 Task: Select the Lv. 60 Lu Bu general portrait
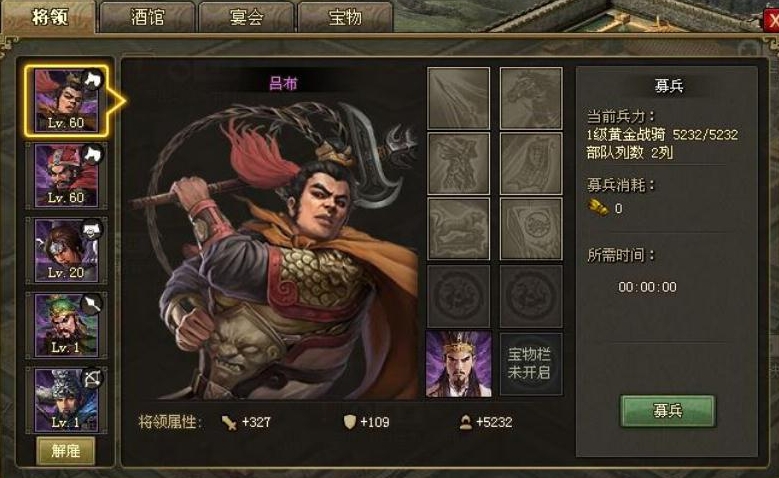pos(66,101)
